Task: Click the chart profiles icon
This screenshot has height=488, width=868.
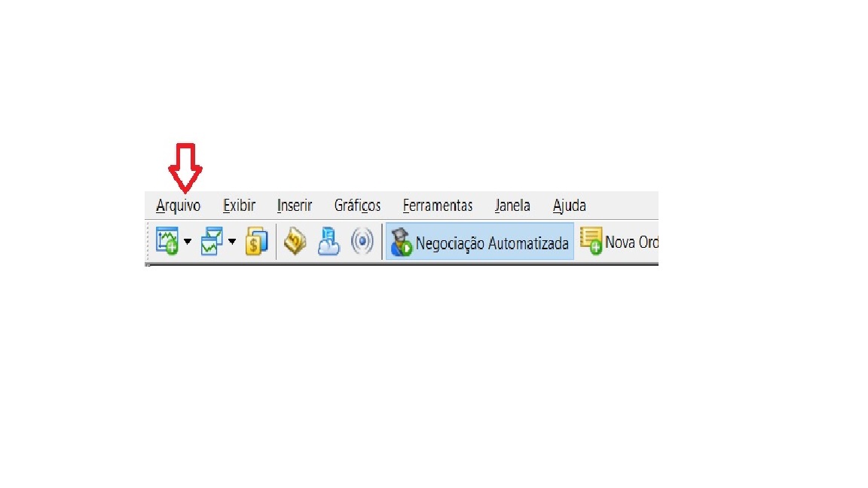Action: (212, 241)
